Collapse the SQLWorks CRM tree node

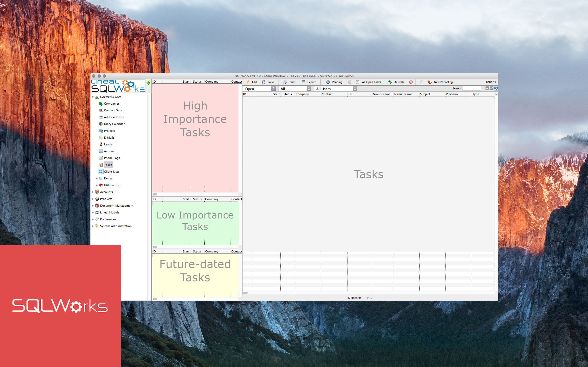click(92, 97)
